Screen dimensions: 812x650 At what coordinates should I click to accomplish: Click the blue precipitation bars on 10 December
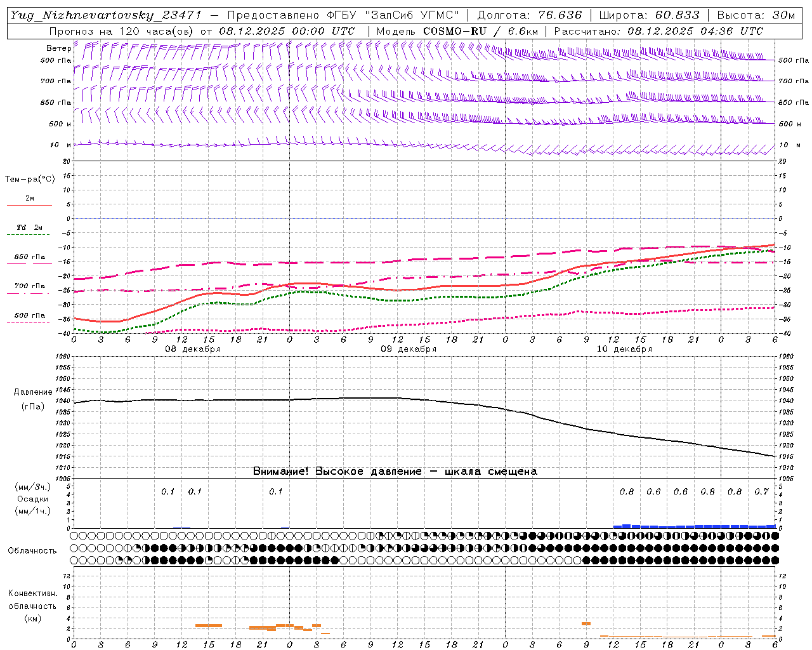point(695,526)
